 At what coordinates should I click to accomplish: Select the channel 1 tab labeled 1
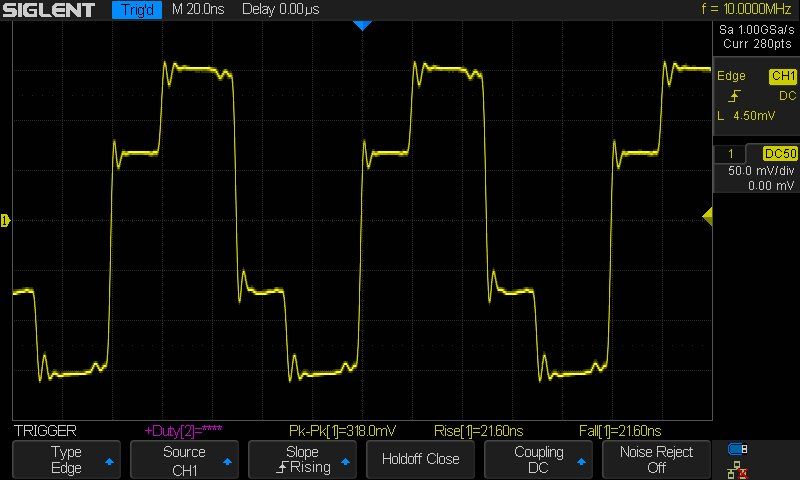coord(732,154)
